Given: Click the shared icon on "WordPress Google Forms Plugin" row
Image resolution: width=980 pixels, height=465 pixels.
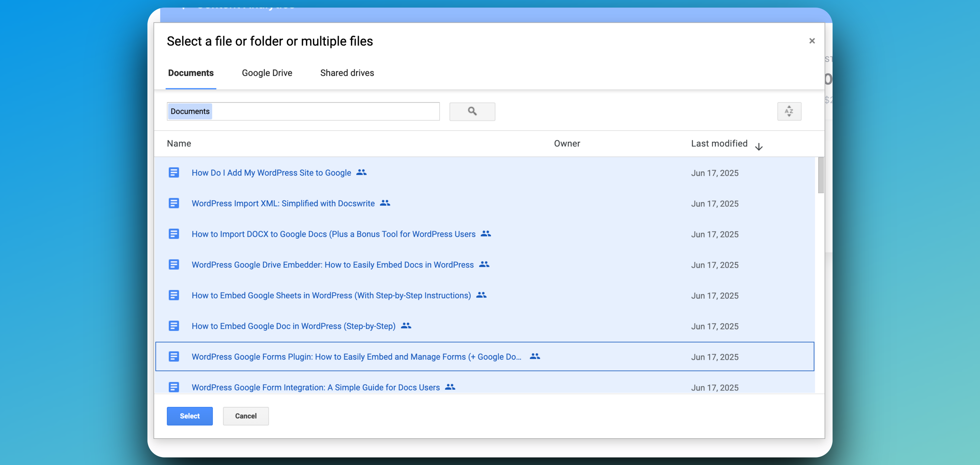Looking at the screenshot, I should pos(534,356).
